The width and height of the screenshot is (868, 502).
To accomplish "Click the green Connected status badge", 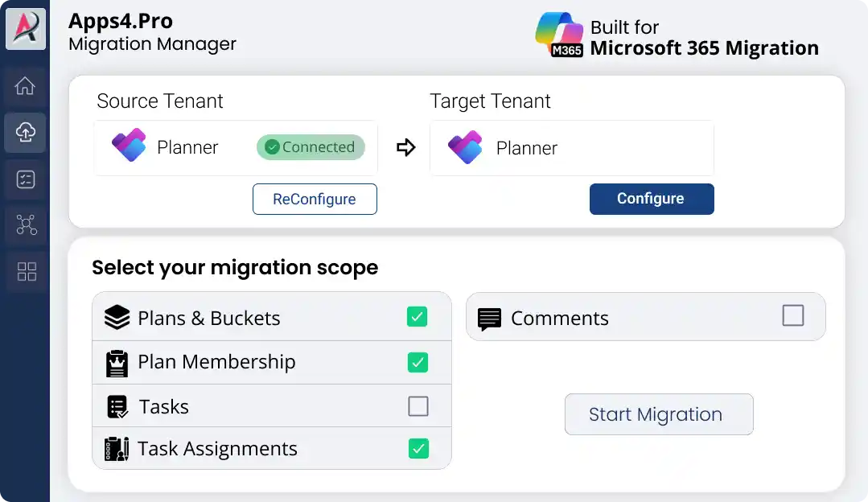I will [x=311, y=147].
